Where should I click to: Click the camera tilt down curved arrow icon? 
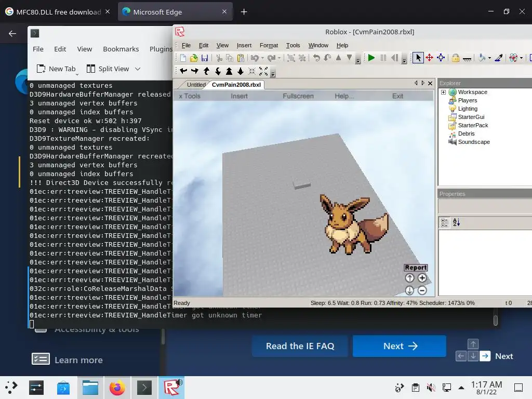(x=218, y=71)
